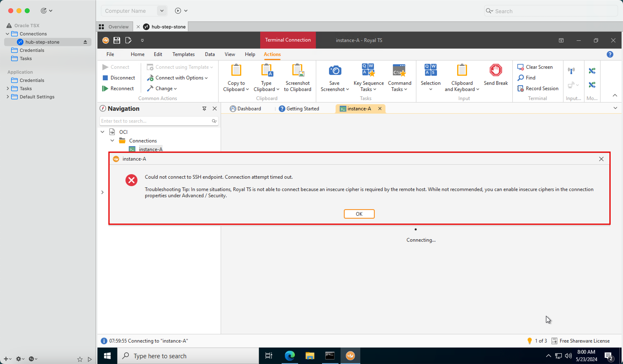
Task: Click the Reconnect icon in Common Actions
Action: point(105,89)
